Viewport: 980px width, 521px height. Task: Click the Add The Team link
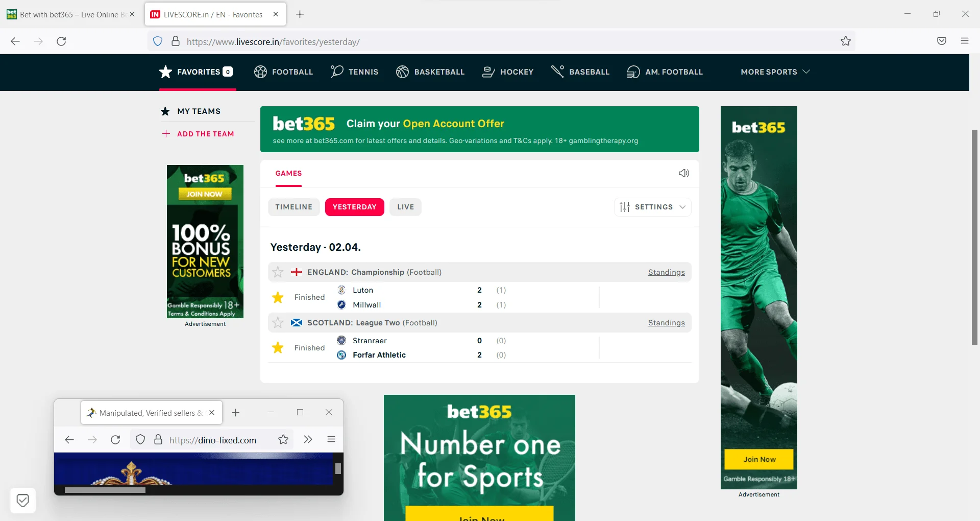pos(205,134)
